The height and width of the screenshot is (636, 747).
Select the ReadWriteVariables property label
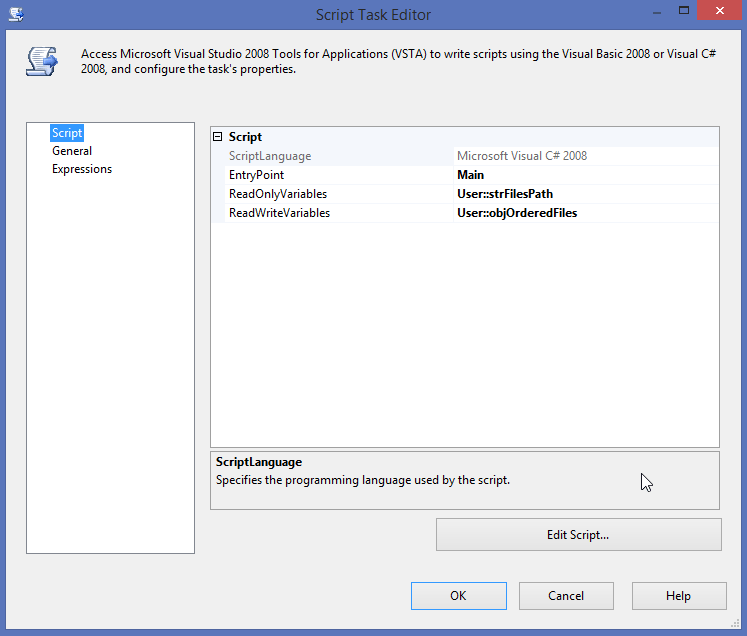click(x=279, y=213)
